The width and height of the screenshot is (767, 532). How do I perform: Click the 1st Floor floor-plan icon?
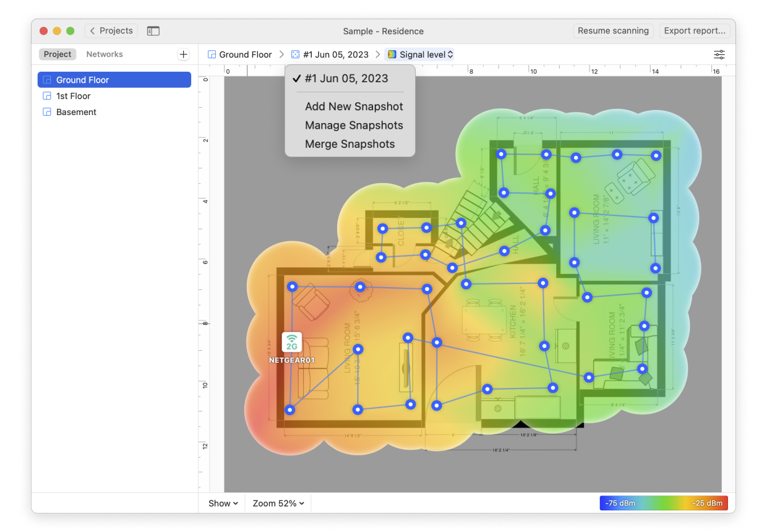pyautogui.click(x=47, y=96)
